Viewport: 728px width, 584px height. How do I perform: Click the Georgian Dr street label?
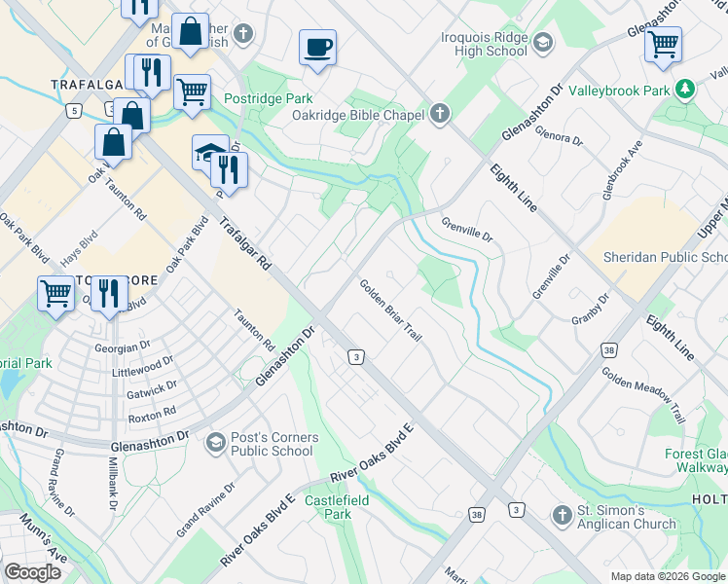pyautogui.click(x=123, y=347)
